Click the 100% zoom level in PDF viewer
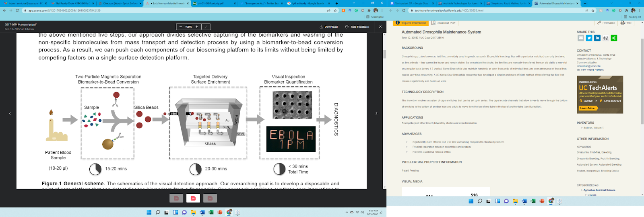The width and height of the screenshot is (644, 217). coord(188,27)
